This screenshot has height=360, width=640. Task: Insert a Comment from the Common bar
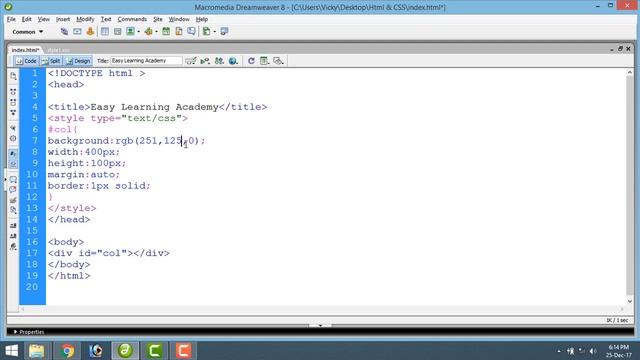(x=191, y=31)
